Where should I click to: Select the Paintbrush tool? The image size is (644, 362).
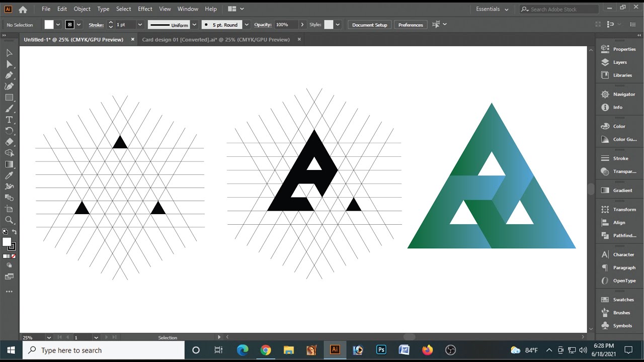[9, 109]
